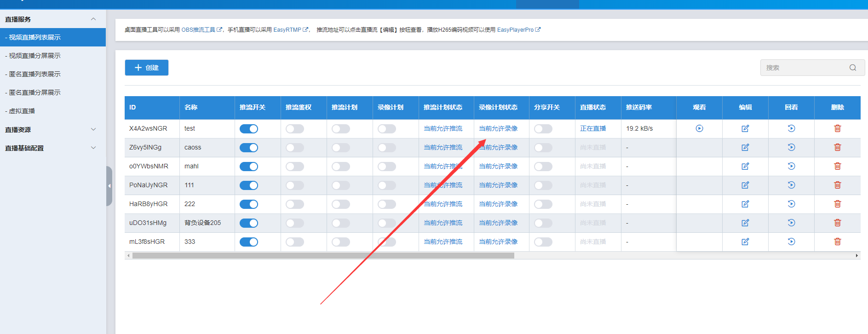
Task: Delete the HaRB8yHGR stream row
Action: (837, 204)
